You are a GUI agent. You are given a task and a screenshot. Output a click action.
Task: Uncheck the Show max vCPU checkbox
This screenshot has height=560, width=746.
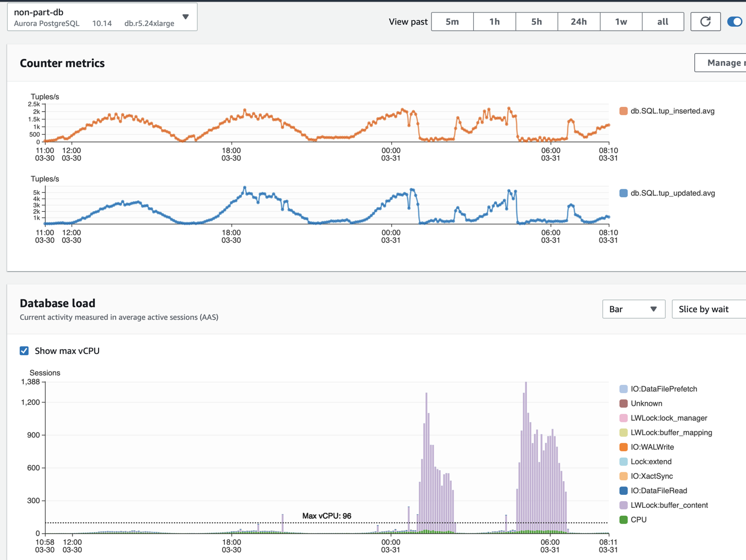pyautogui.click(x=25, y=351)
